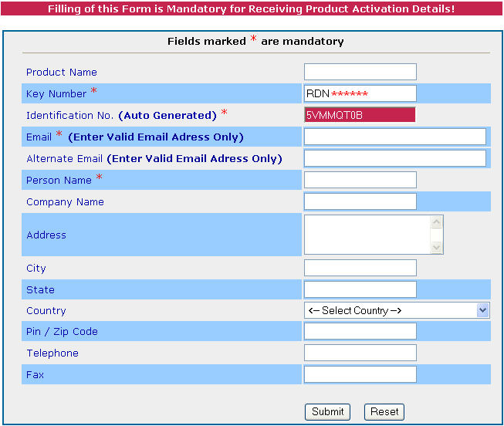The image size is (504, 426).
Task: Focus the City input field
Action: [360, 268]
